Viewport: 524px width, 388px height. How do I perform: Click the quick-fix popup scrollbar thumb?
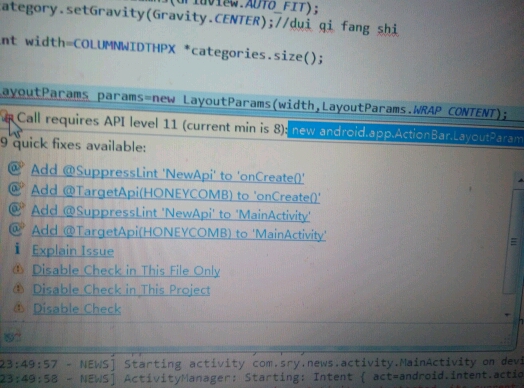coord(514,241)
